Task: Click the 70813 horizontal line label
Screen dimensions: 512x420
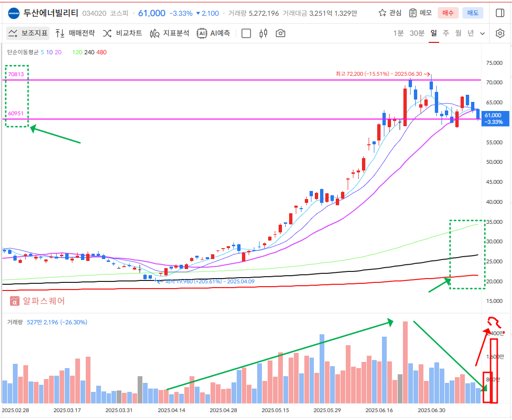Action: pos(16,74)
